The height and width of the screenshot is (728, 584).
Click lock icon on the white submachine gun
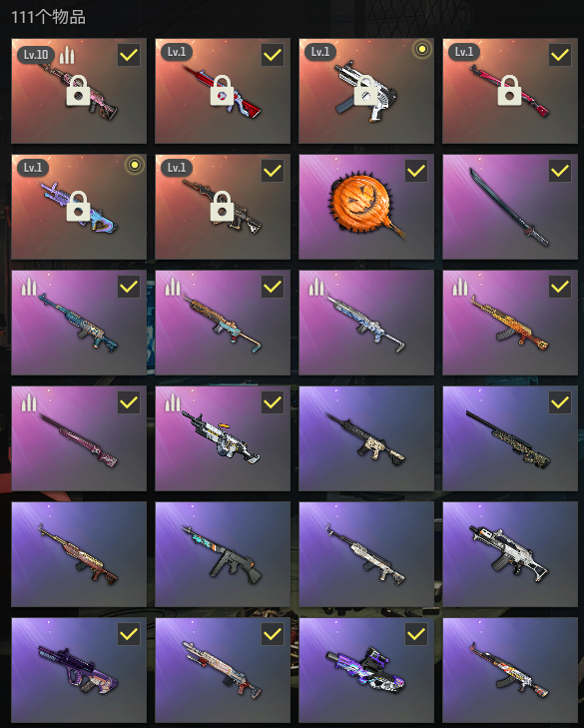coord(365,91)
